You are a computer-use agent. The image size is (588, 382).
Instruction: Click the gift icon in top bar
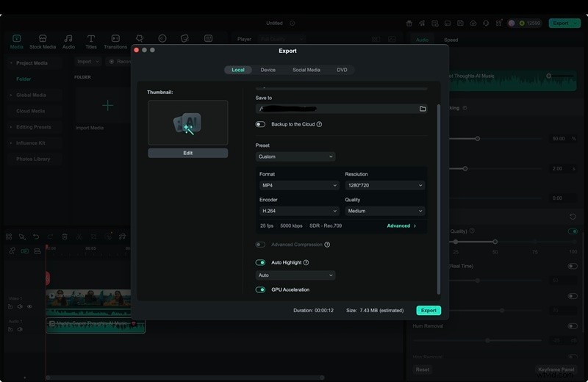click(409, 24)
